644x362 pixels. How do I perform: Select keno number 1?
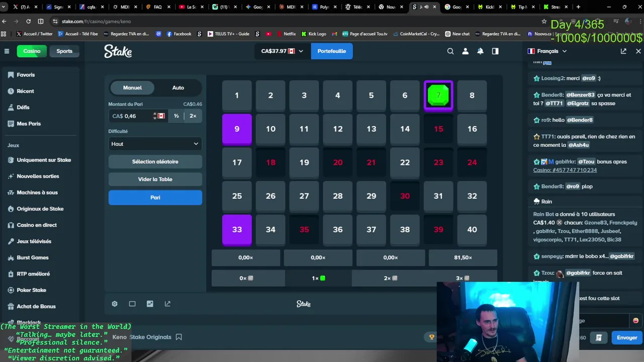pos(237,95)
